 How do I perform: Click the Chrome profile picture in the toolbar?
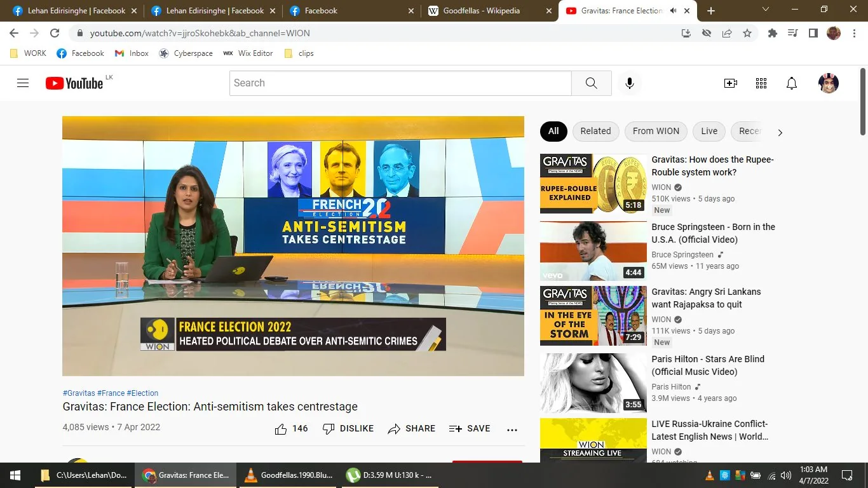(834, 33)
